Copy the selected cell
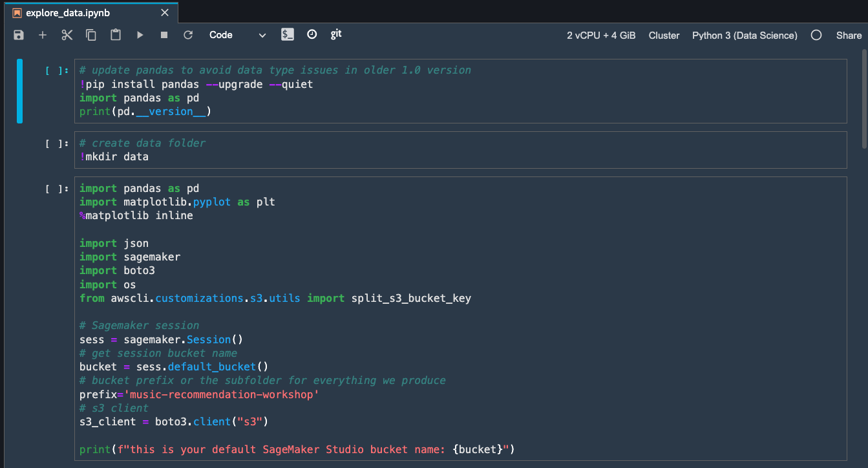Viewport: 868px width, 468px height. click(91, 36)
